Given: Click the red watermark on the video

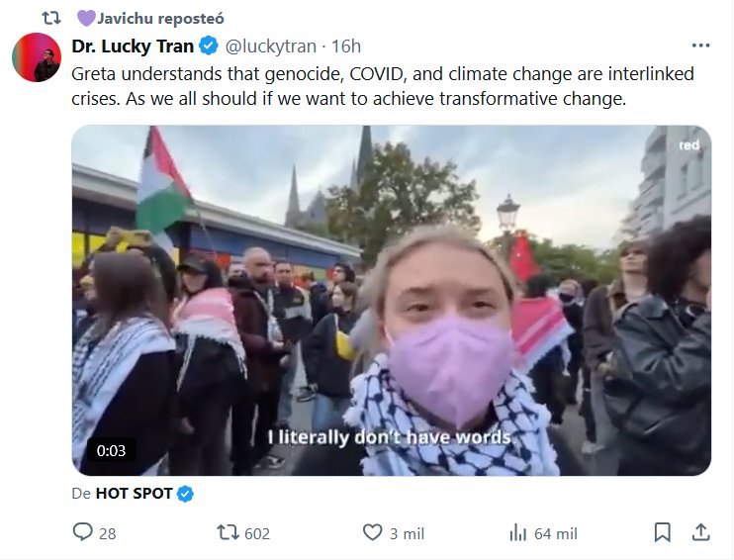Looking at the screenshot, I should pyautogui.click(x=688, y=145).
